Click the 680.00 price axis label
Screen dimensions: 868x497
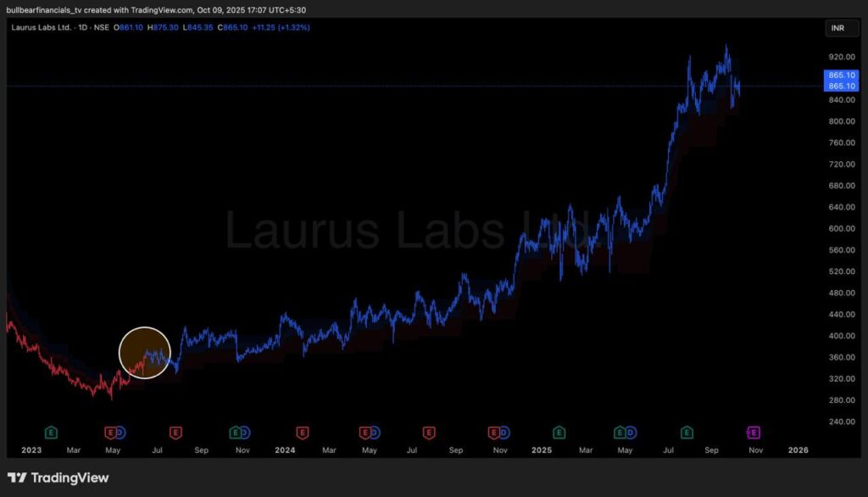(x=842, y=186)
